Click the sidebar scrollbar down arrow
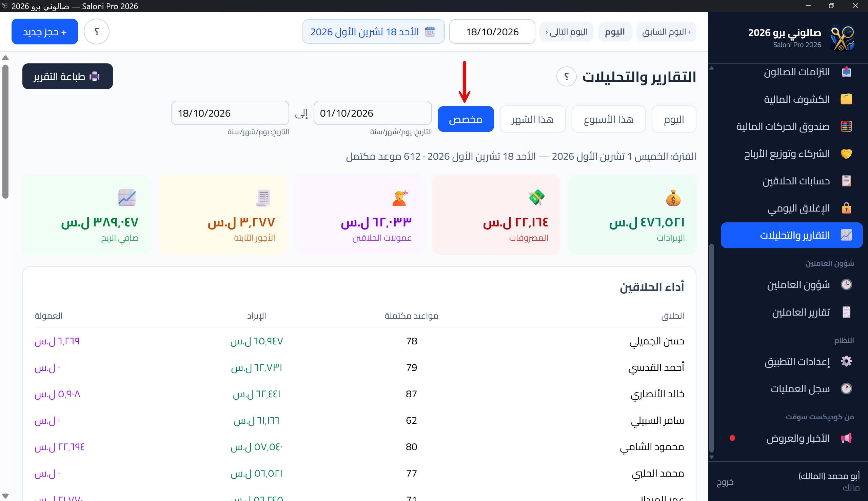Screen dimensions: 868x501 click(711, 457)
